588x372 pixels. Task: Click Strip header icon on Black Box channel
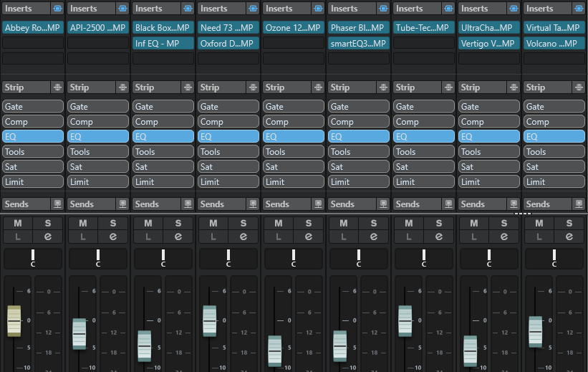pyautogui.click(x=188, y=87)
